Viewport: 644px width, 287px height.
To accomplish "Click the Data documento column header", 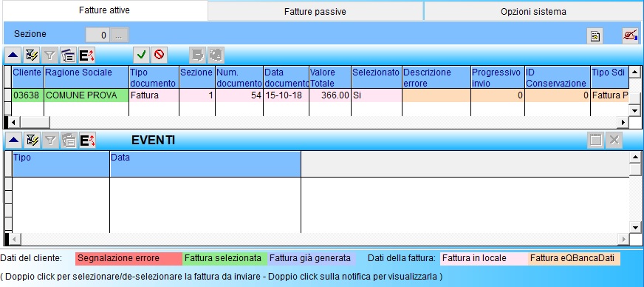I will (x=286, y=78).
